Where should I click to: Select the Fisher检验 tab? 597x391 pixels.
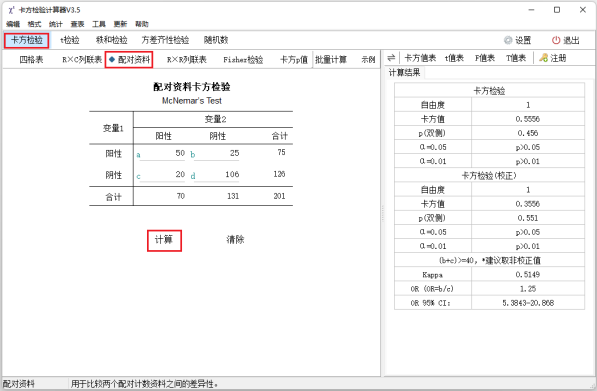243,60
